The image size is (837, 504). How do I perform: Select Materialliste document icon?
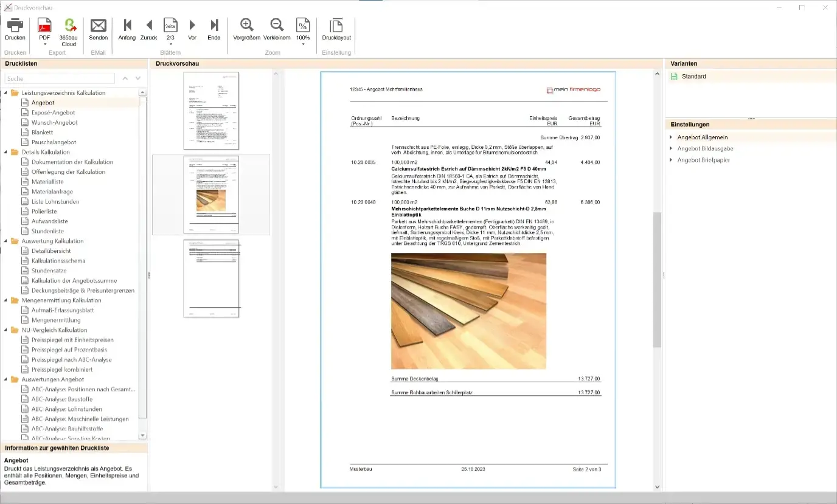[25, 182]
